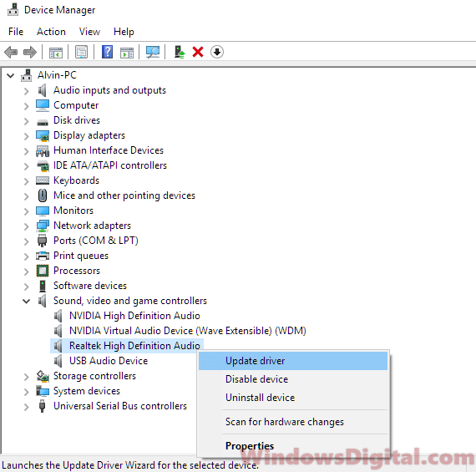Choose Disable device from context menu
The height and width of the screenshot is (472, 476).
(x=293, y=379)
